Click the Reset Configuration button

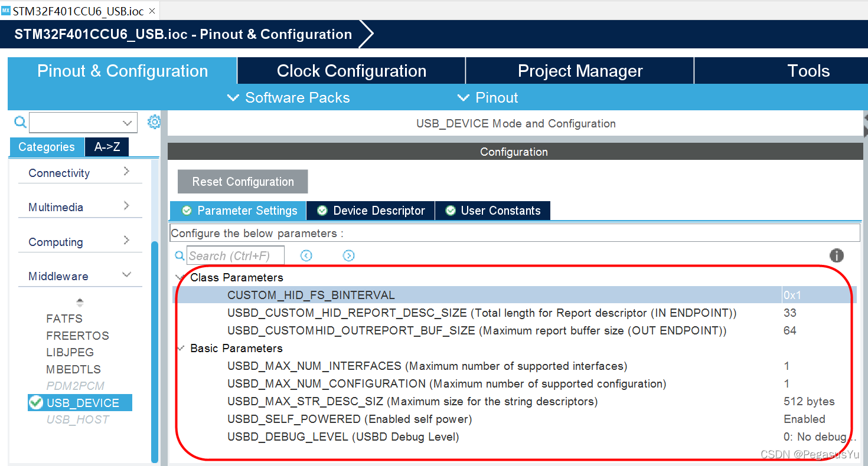click(243, 182)
